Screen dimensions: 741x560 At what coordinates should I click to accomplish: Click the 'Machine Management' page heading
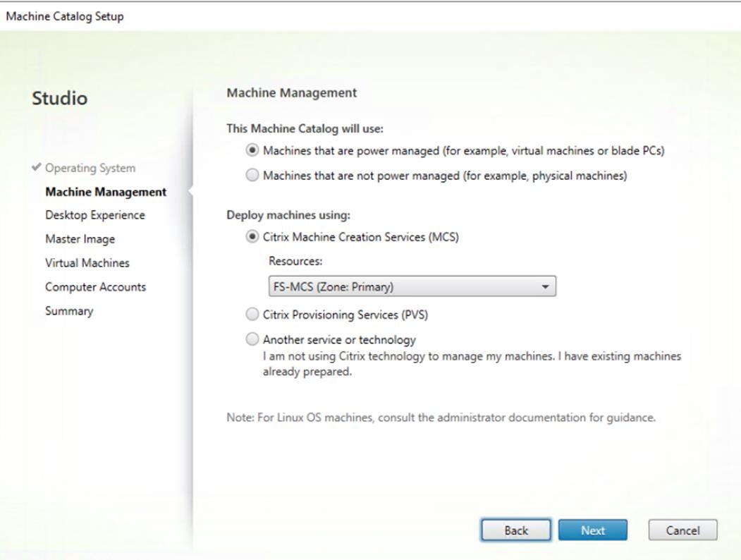tap(292, 92)
